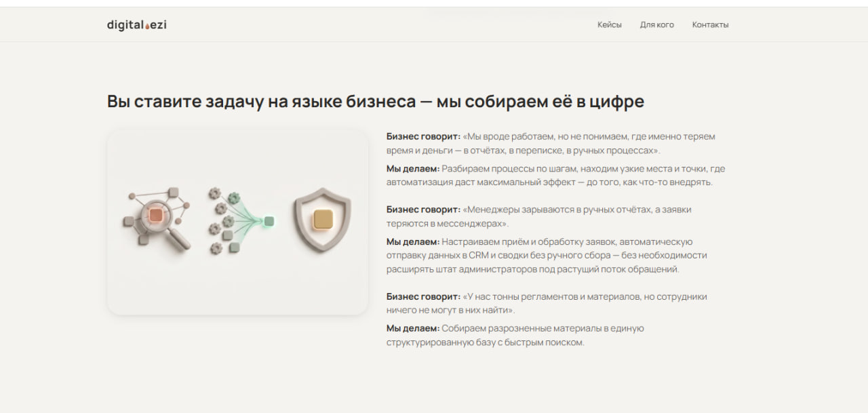
Task: Click the paragraph beginning Собираем разрозненные материалы
Action: pos(515,335)
